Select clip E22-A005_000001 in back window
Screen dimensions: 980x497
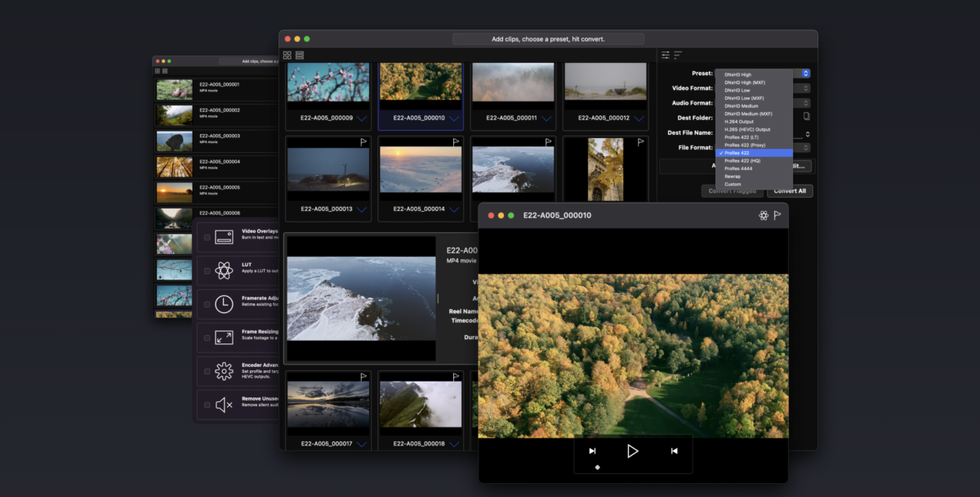click(x=216, y=88)
